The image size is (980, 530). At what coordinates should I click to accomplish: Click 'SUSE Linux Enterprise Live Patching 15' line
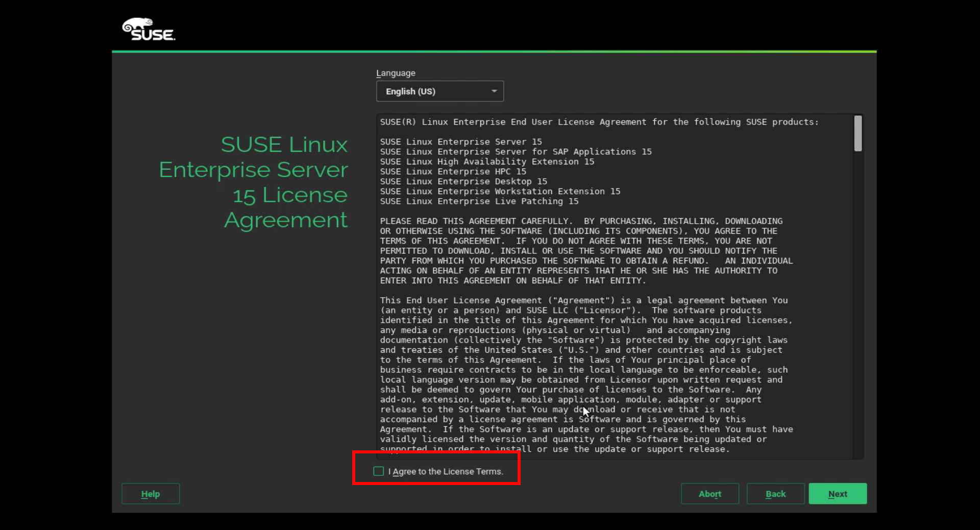pos(479,201)
